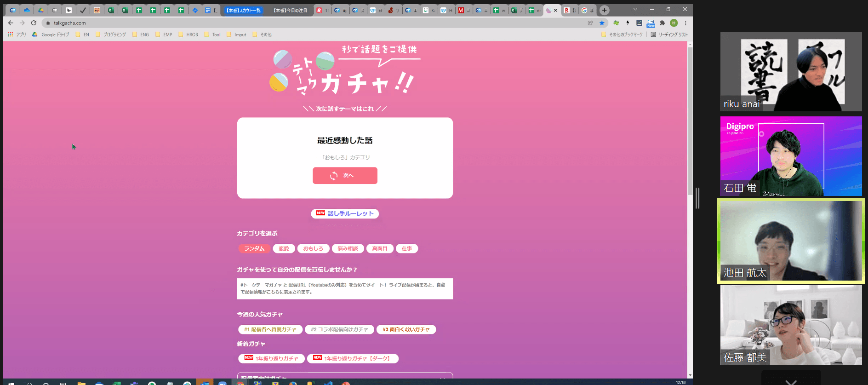Click the share page icon in address bar
The image size is (868, 385).
590,23
